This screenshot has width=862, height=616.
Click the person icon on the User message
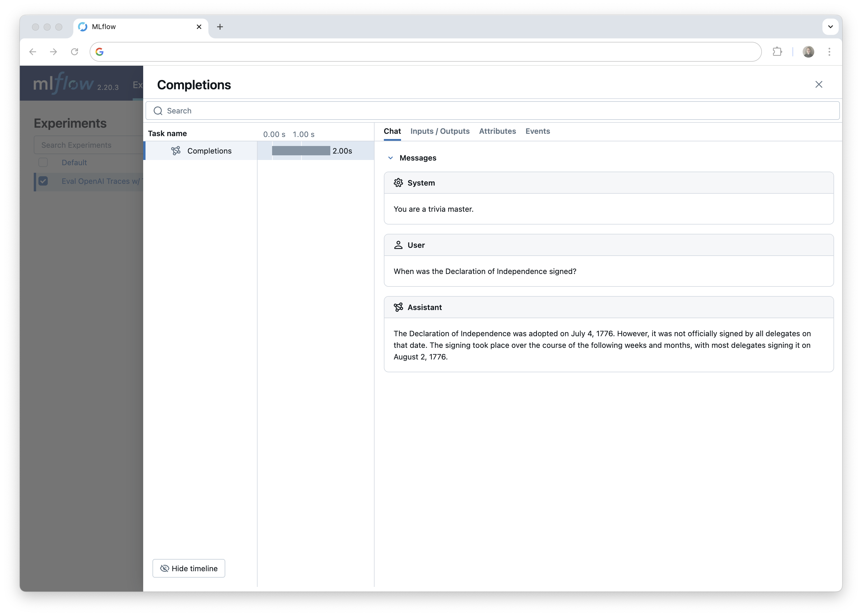pos(398,245)
